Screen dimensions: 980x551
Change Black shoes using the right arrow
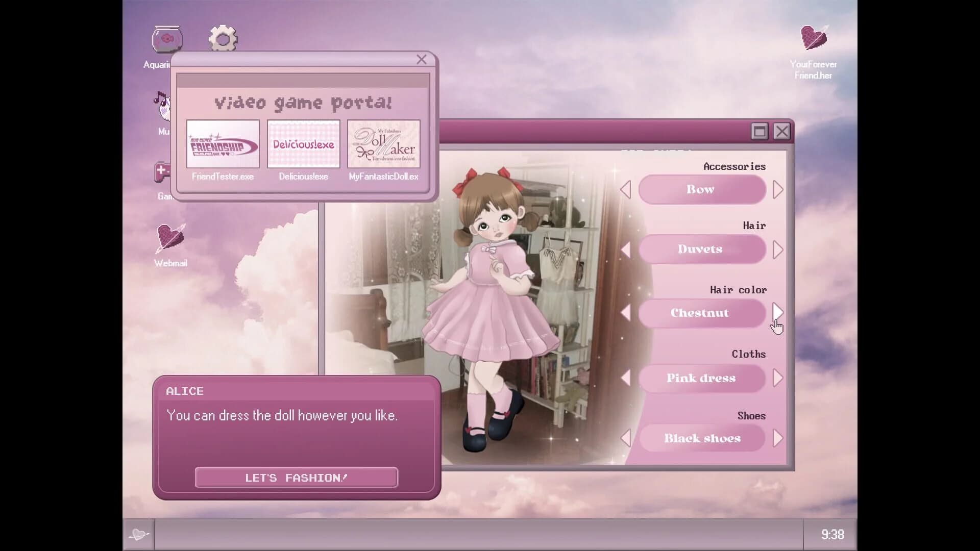point(778,438)
